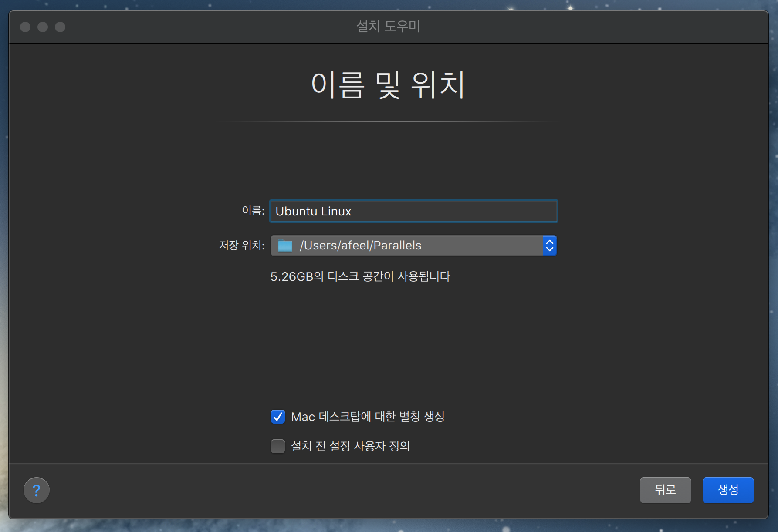Viewport: 778px width, 532px height.
Task: Click the folder icon in location dropdown
Action: [x=285, y=246]
